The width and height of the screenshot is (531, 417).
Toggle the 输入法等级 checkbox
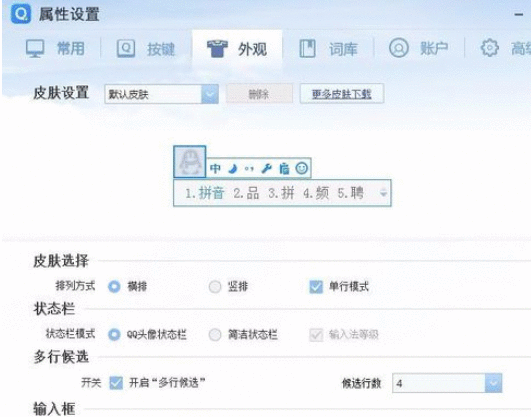pyautogui.click(x=316, y=335)
